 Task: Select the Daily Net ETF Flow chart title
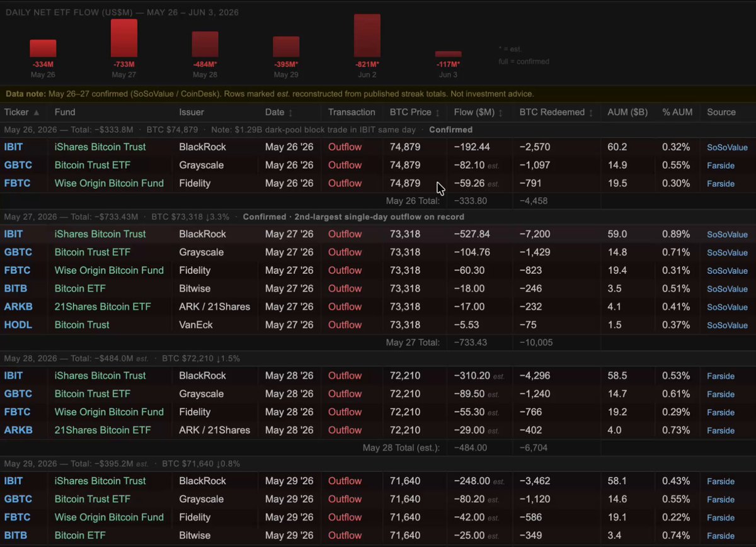[122, 12]
